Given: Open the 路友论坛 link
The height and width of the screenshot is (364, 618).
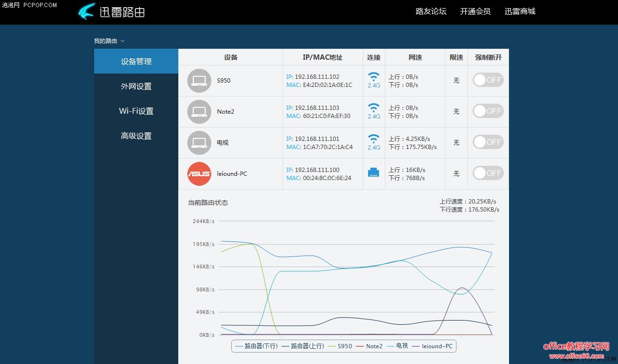Looking at the screenshot, I should pyautogui.click(x=431, y=11).
